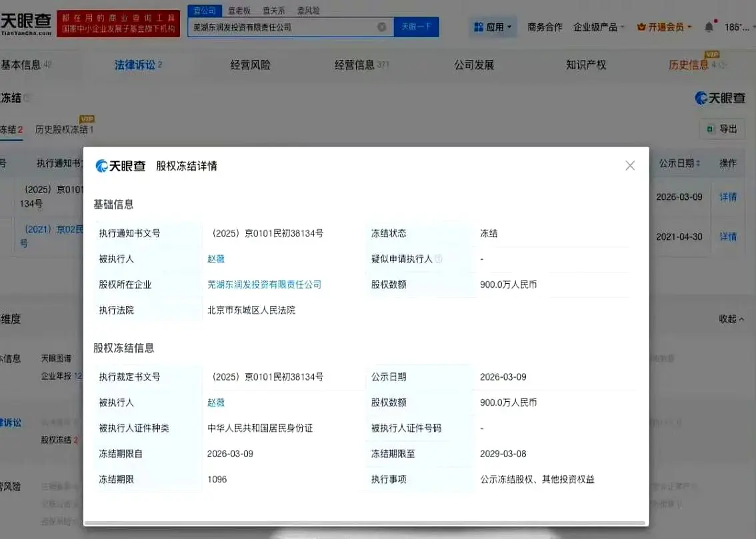Open the 应用 dropdown menu
The width and height of the screenshot is (756, 539).
click(x=493, y=27)
